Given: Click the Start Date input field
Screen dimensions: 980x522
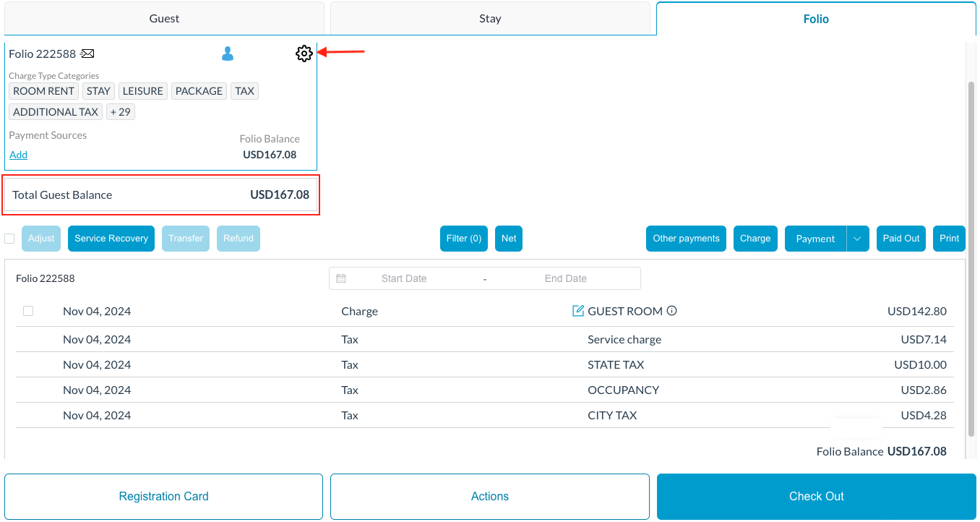Looking at the screenshot, I should coord(404,278).
